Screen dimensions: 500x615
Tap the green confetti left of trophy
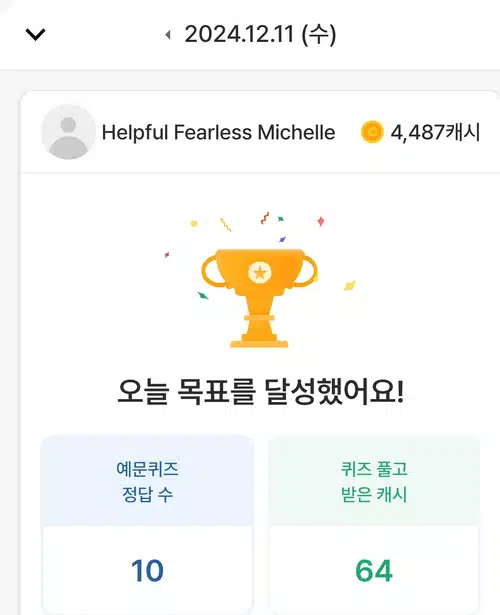pos(203,295)
